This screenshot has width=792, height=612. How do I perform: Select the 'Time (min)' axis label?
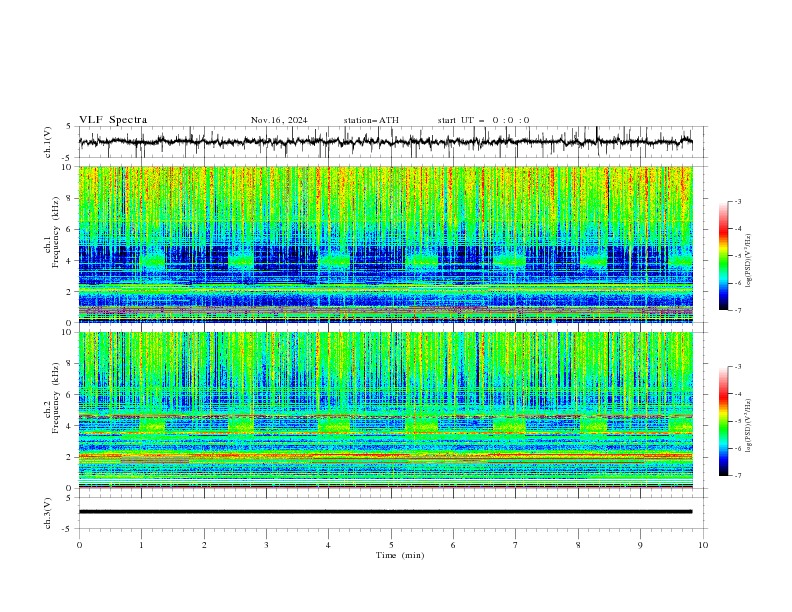[400, 555]
